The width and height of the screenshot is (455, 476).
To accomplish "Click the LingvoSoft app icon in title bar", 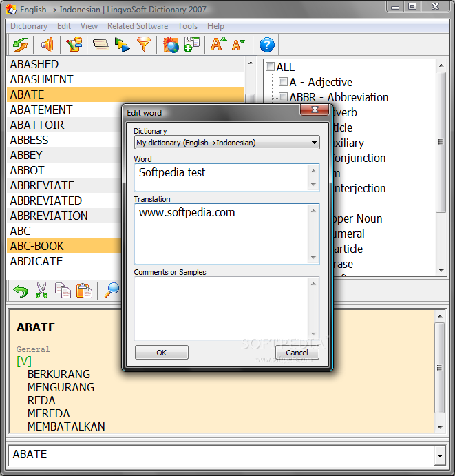I will click(x=11, y=10).
